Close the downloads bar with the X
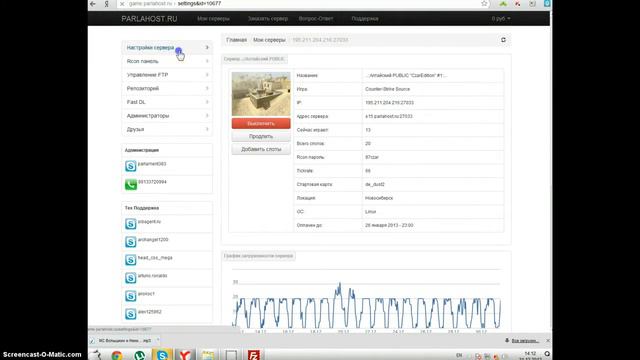640x360 pixels. tap(548, 340)
